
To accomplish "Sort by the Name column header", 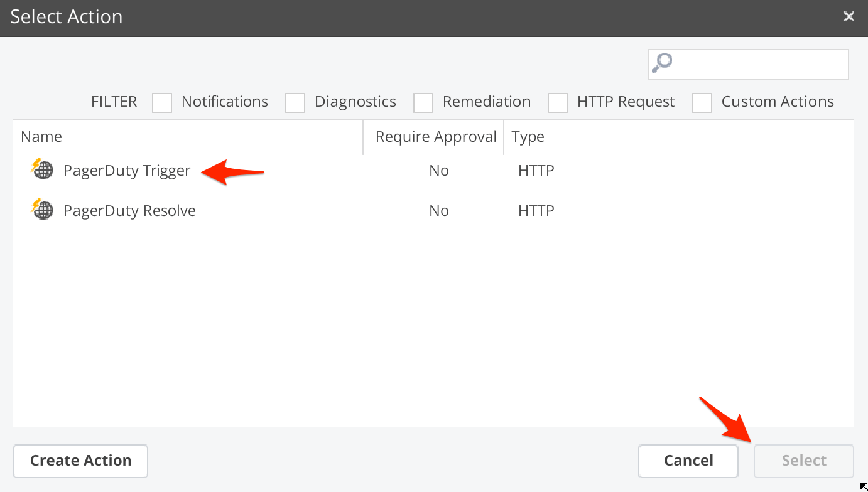I will click(41, 137).
